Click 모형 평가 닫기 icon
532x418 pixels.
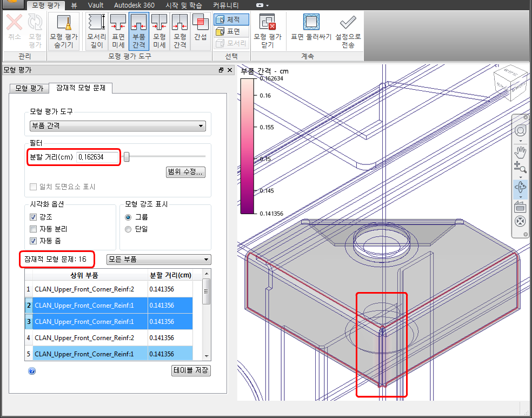coord(268,22)
